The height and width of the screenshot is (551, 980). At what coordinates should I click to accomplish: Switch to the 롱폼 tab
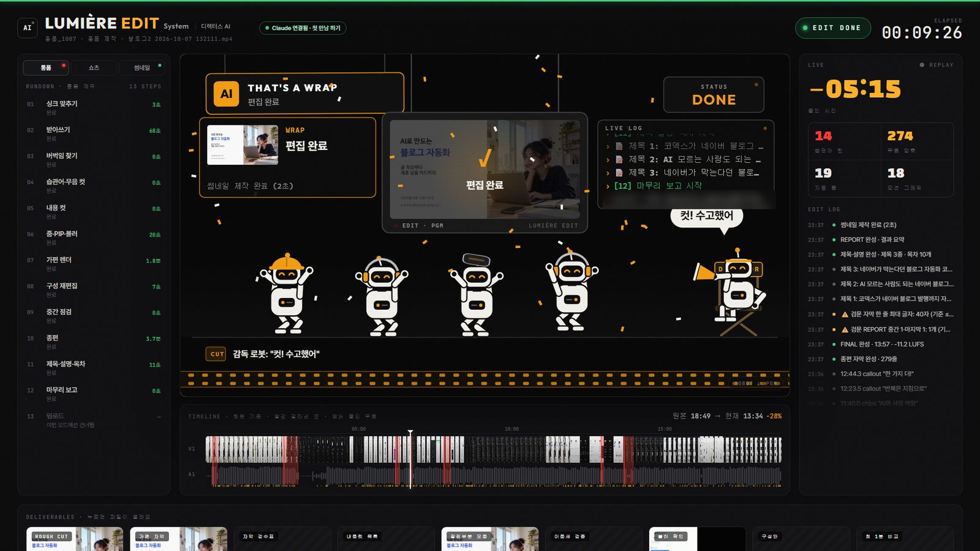[x=46, y=67]
